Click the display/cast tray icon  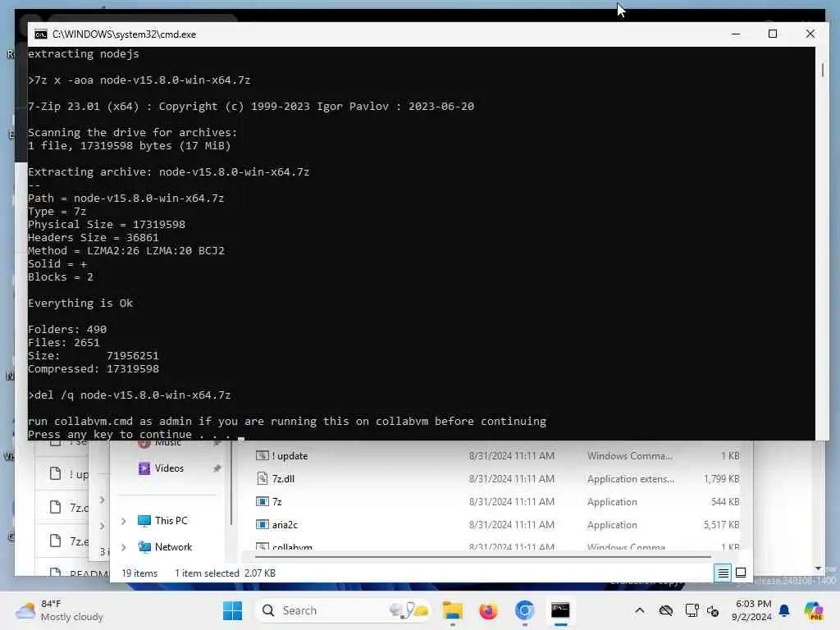coord(692,610)
